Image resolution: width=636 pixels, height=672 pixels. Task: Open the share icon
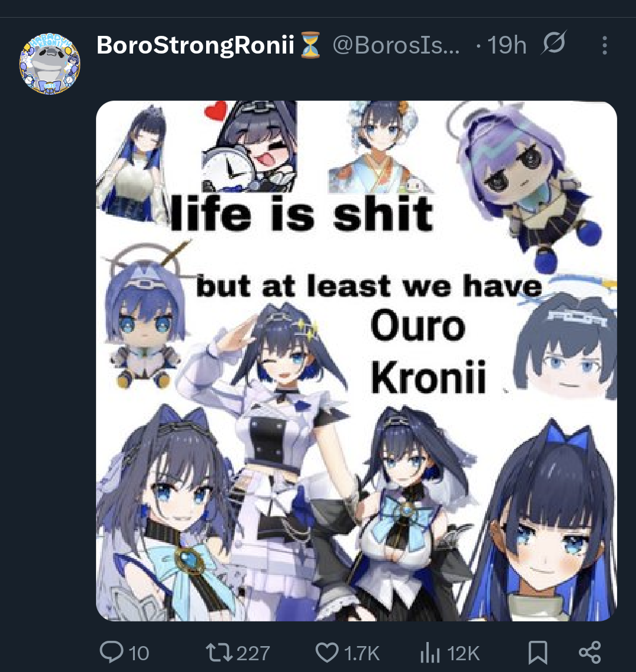(x=590, y=652)
